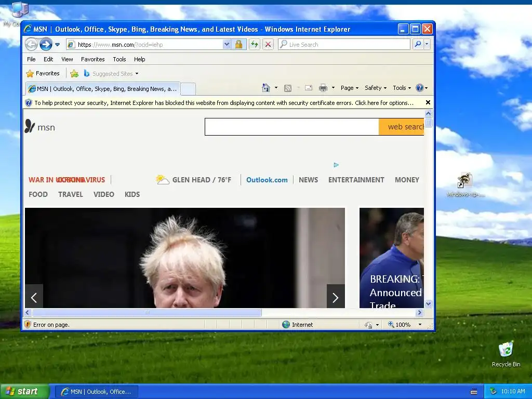Open the TRAVEL navigation link
This screenshot has height=399, width=532.
71,194
